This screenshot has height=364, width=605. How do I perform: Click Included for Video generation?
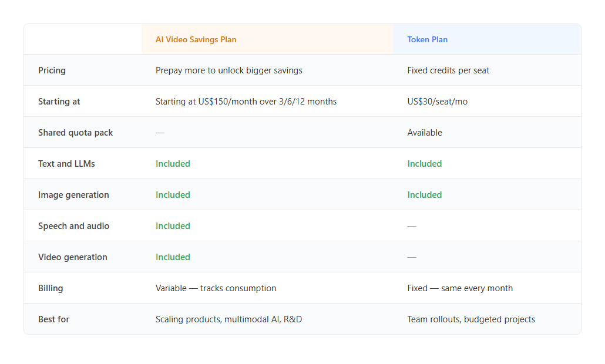tap(173, 257)
